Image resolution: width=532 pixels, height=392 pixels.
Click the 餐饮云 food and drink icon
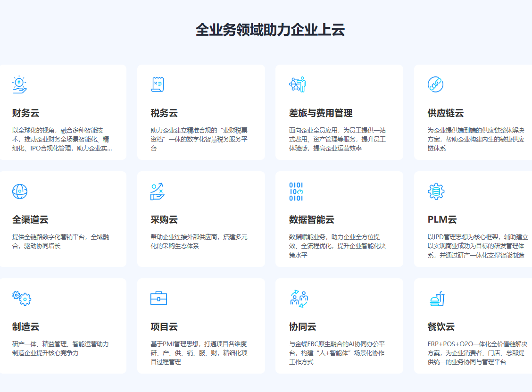coord(437,298)
